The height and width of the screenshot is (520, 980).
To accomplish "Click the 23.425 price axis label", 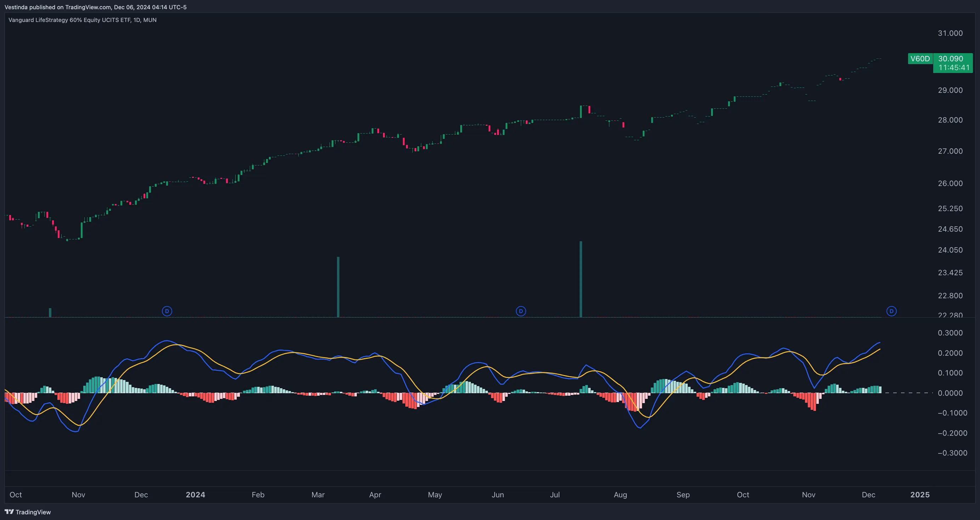I will coord(950,272).
